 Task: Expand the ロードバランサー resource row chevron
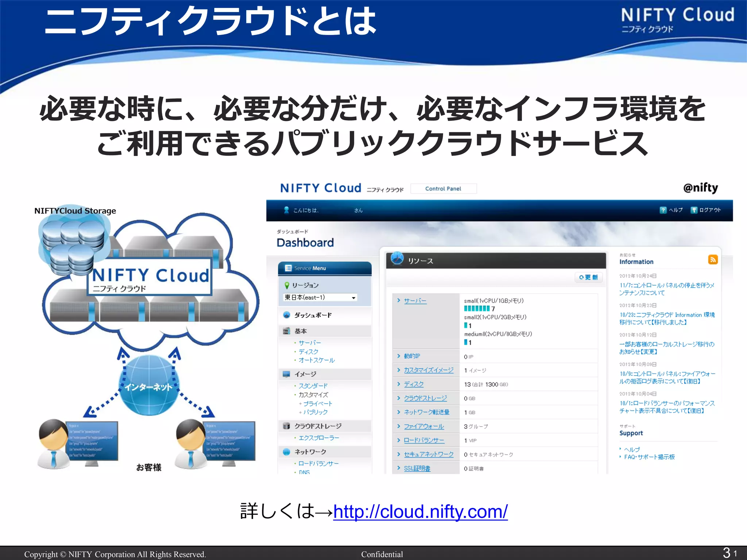point(399,440)
